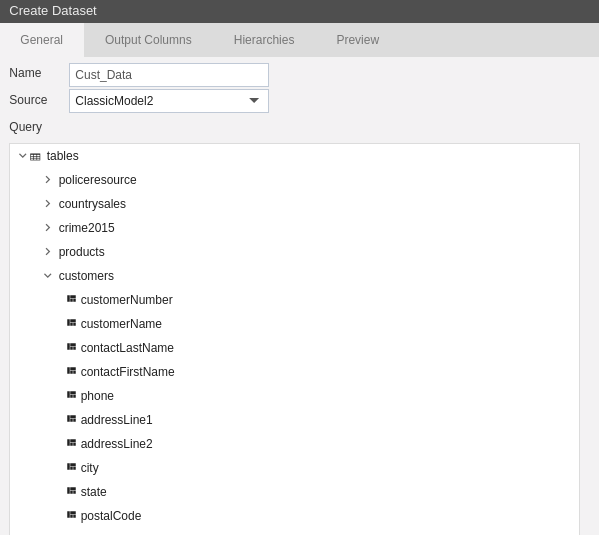Click the column icon beside customerNumber
This screenshot has height=535, width=599.
[x=71, y=299]
